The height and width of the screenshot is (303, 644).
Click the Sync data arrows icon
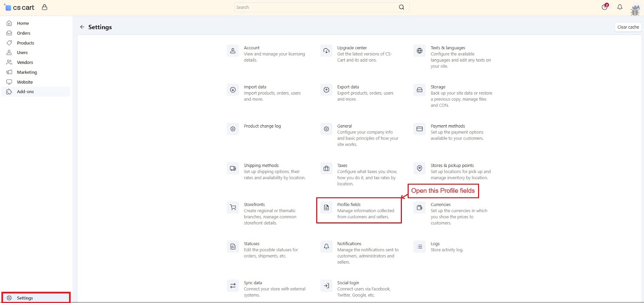233,286
